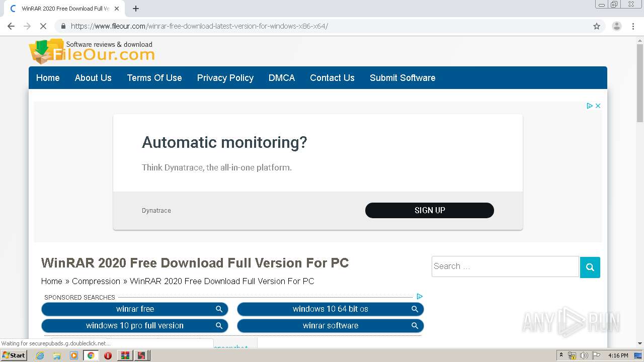Open AdChoices icon beside sponsored searches
The width and height of the screenshot is (644, 362).
[420, 297]
